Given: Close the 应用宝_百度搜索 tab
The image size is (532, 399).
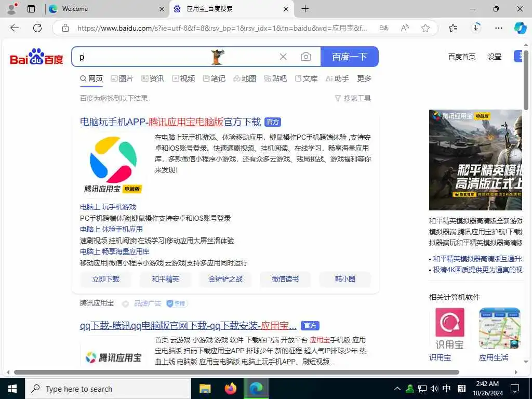Looking at the screenshot, I should tap(286, 9).
